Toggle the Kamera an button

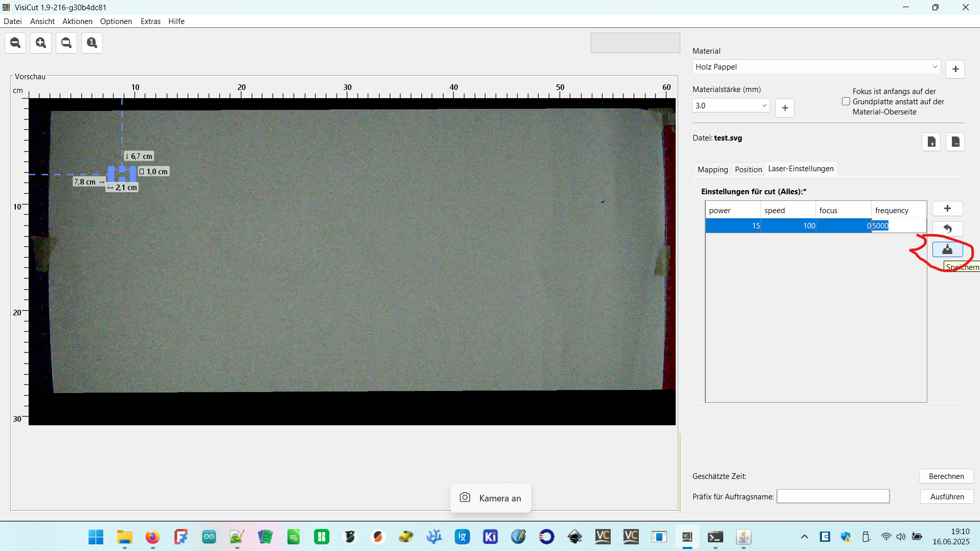[x=491, y=498]
